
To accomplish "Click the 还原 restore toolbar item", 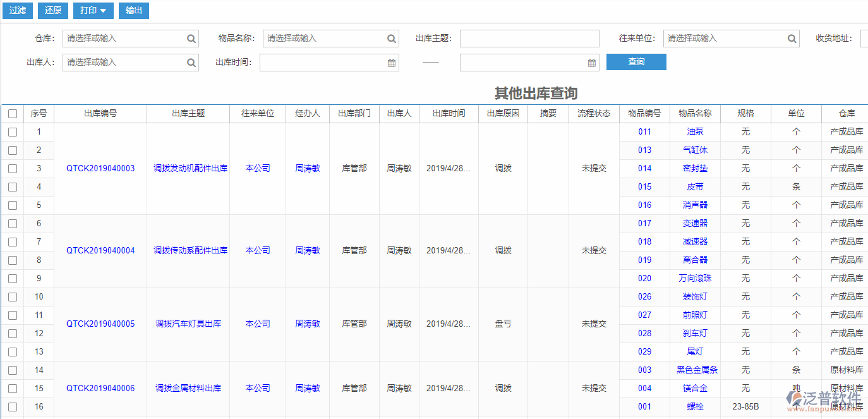I will [x=52, y=10].
